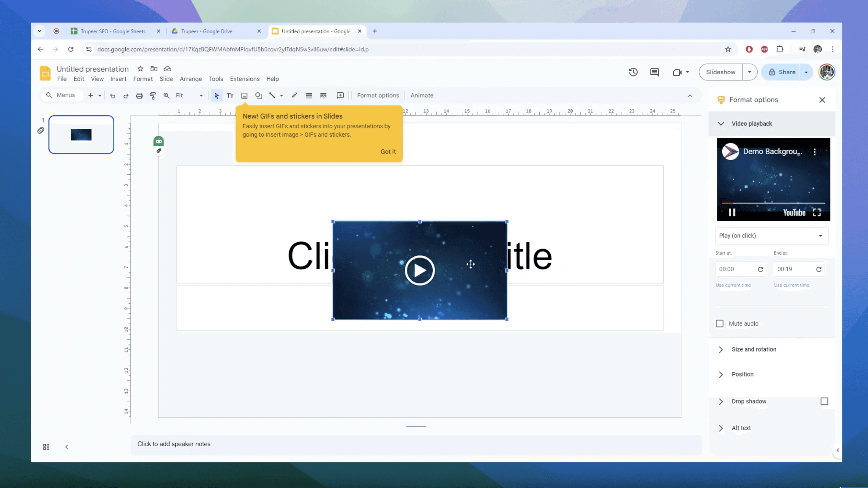This screenshot has height=488, width=868.
Task: Open the Extensions menu
Action: click(x=245, y=78)
